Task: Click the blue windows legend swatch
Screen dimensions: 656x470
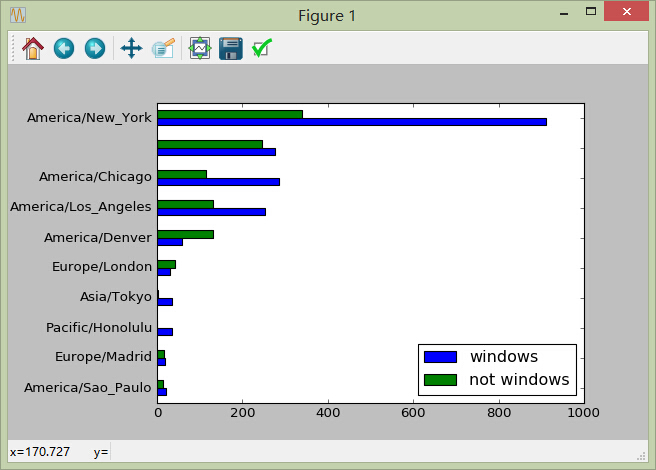Action: point(440,357)
